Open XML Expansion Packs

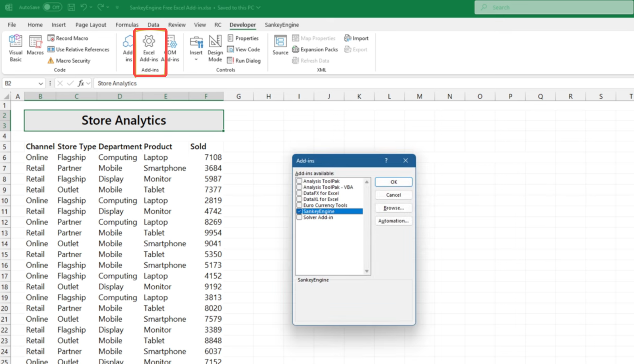click(315, 49)
